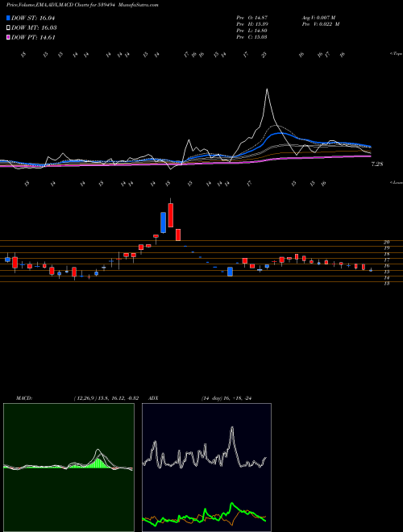Select the 'DOW MT: 16.03' legend text
The height and width of the screenshot is (532, 403).
pos(34,28)
